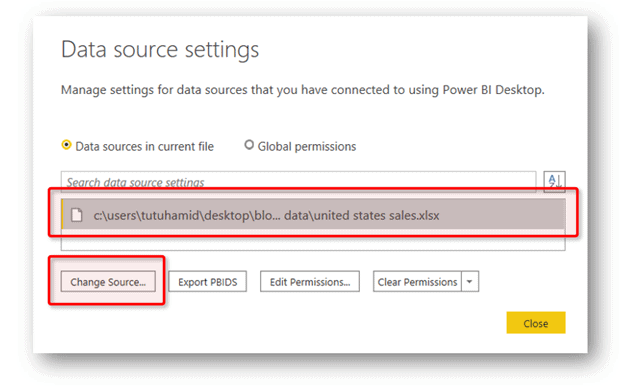Viewport: 624px width, 388px height.
Task: Open Clear Permissions dropdown arrow
Action: point(470,282)
